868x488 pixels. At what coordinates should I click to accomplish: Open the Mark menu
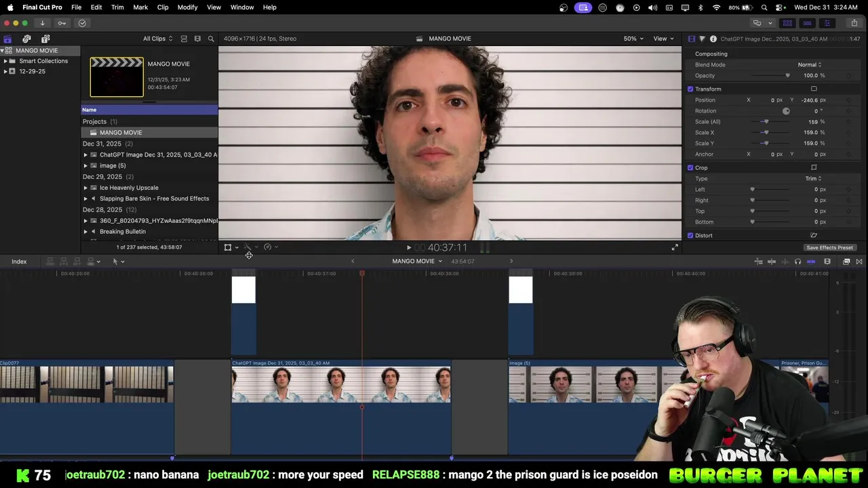pos(140,7)
